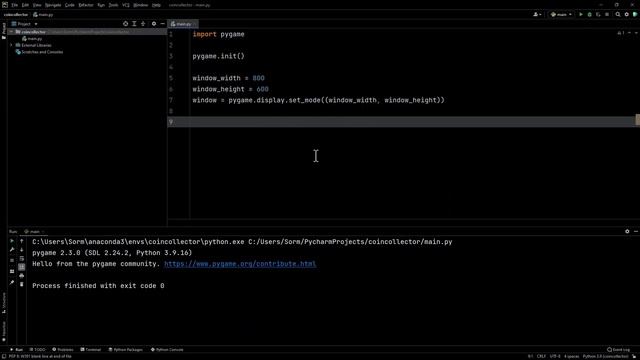Click code line 'pygame.init()'
This screenshot has width=640, height=360.
click(x=218, y=56)
